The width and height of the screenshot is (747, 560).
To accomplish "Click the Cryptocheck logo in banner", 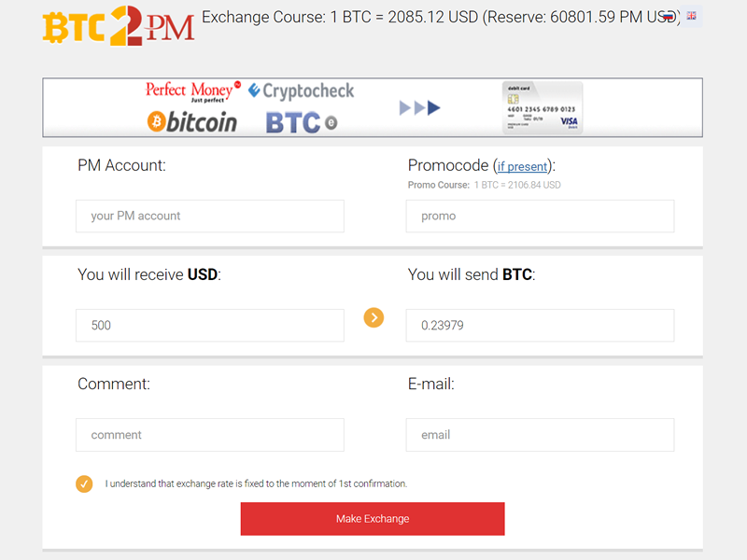I will pyautogui.click(x=301, y=91).
